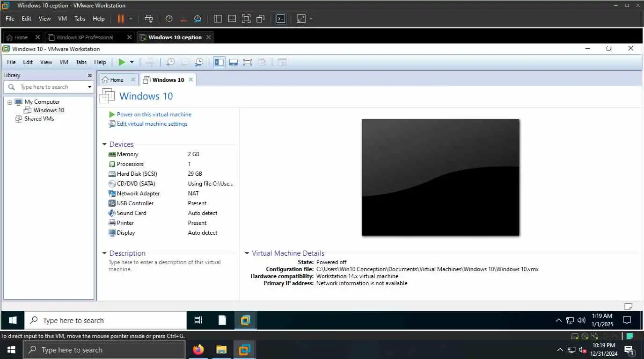Click host taskbar search box
Viewport: 644px width, 359px height.
[x=104, y=350]
